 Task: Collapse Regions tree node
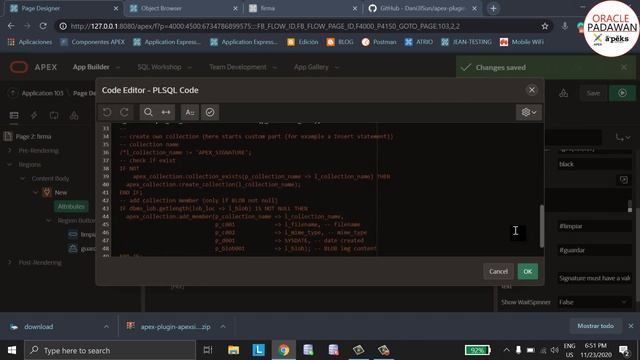pos(10,164)
